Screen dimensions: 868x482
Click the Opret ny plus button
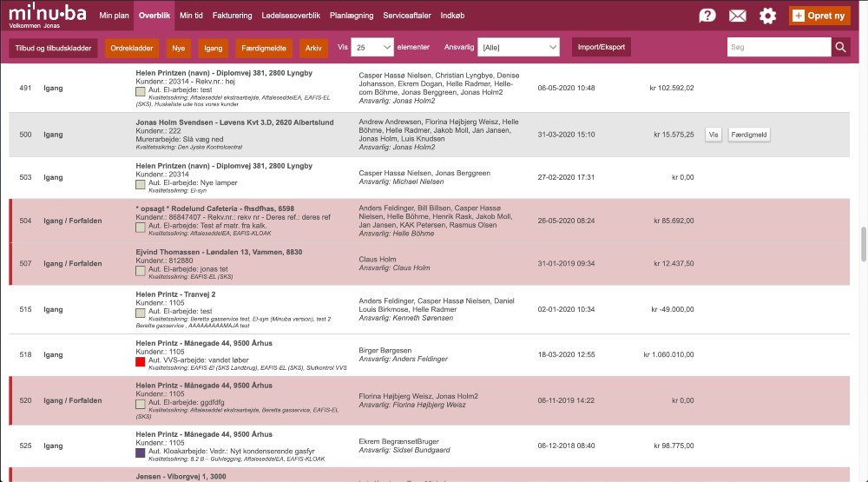tap(819, 16)
